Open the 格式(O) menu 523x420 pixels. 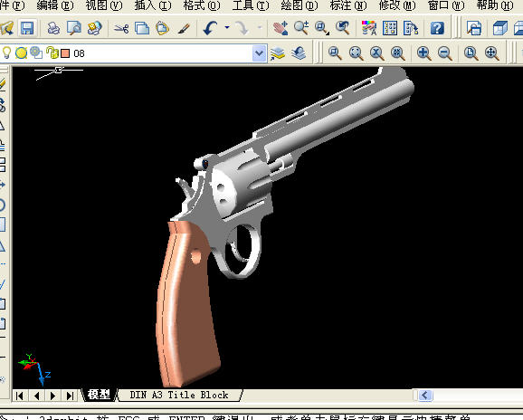click(x=202, y=5)
